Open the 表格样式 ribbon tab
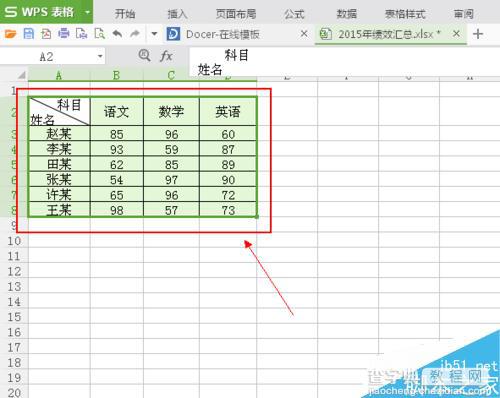 coord(405,14)
